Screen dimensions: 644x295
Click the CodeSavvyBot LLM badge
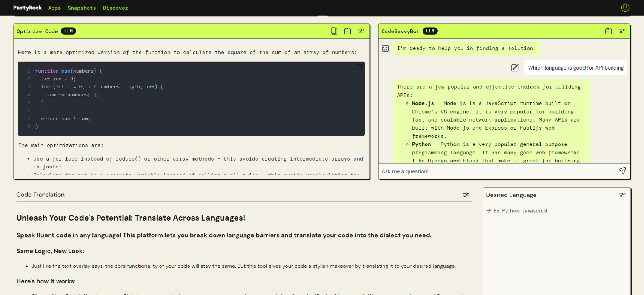pos(430,31)
